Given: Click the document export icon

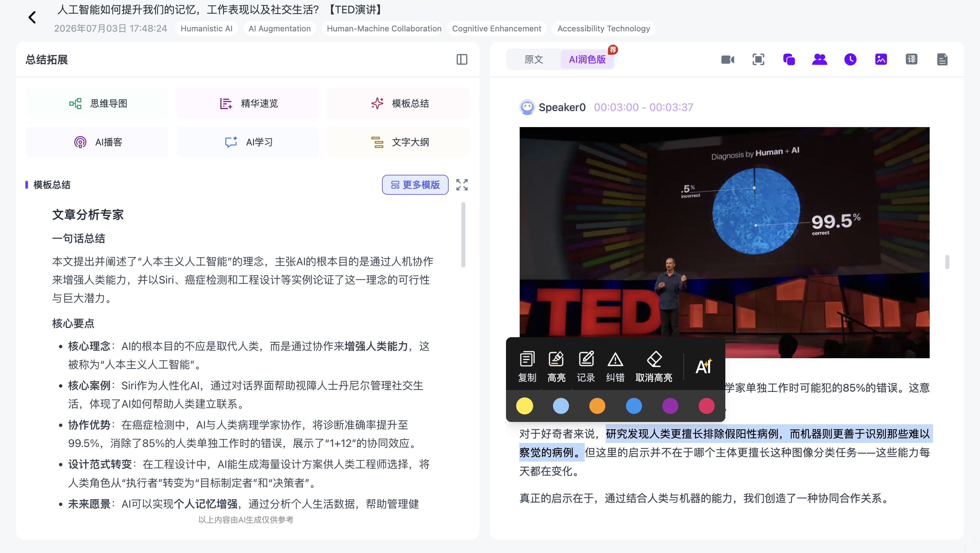Looking at the screenshot, I should [x=942, y=59].
